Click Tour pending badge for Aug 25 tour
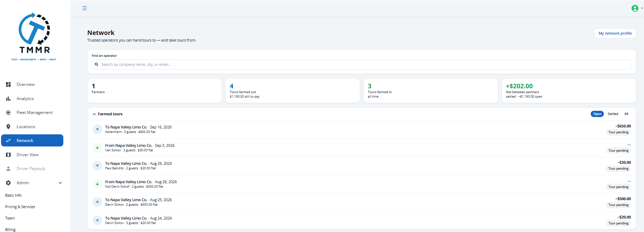Screen dimensions: 644x232 [618, 205]
